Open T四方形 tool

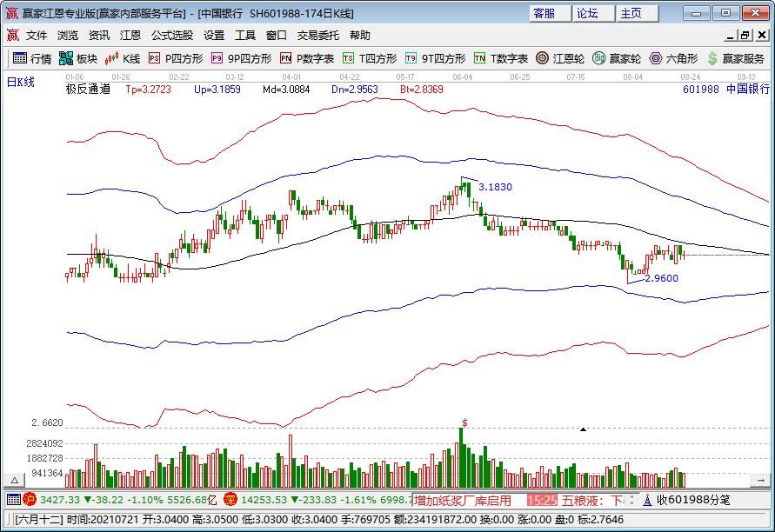coord(370,58)
